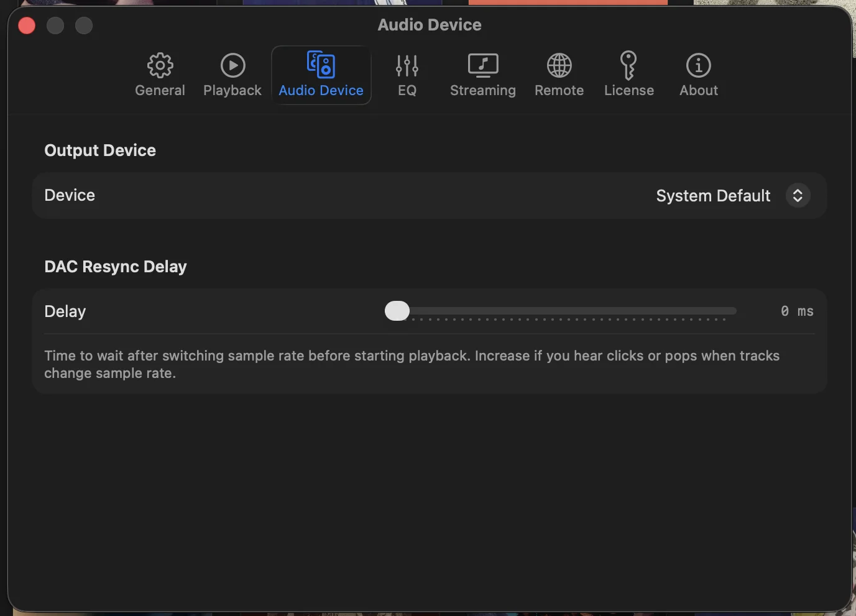Switch to the General tab
Screen dimensions: 856x616
tap(160, 75)
